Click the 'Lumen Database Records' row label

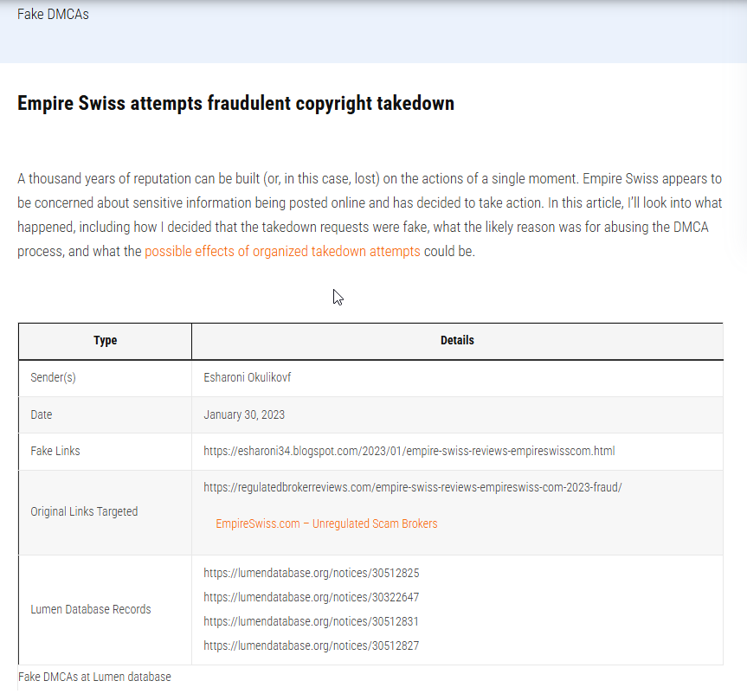[91, 609]
